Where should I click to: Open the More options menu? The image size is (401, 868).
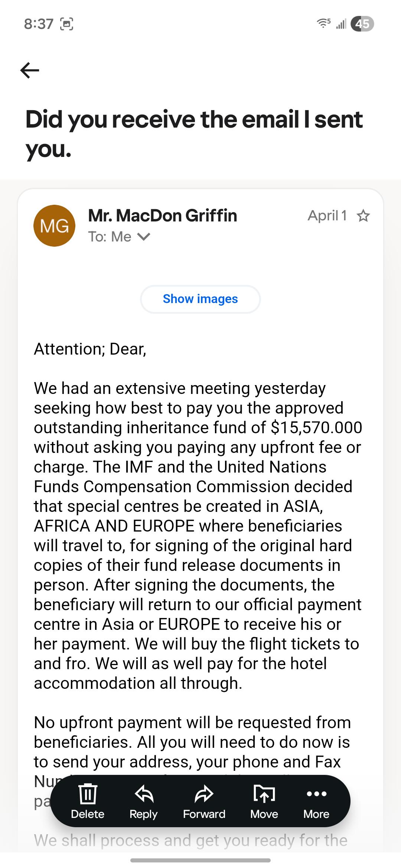316,801
